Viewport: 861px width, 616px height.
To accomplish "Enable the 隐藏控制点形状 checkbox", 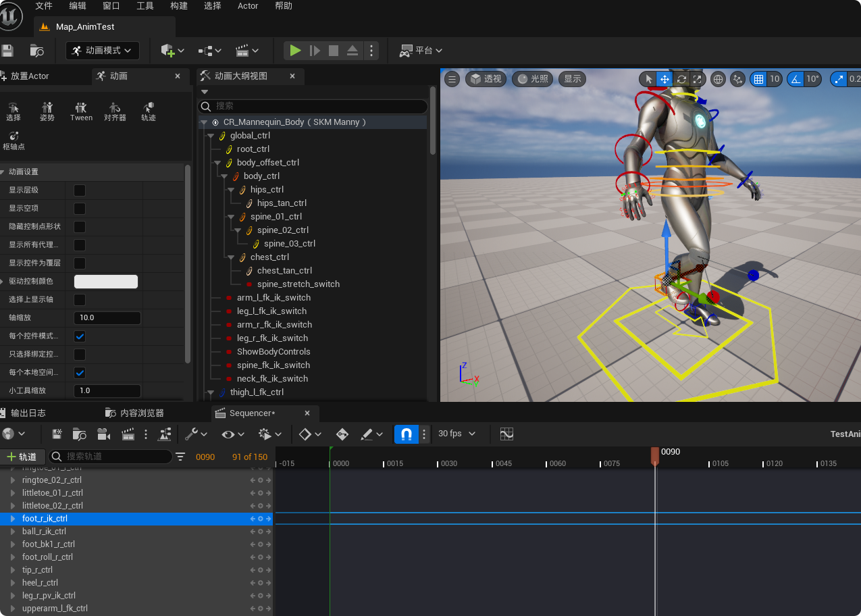I will (80, 227).
